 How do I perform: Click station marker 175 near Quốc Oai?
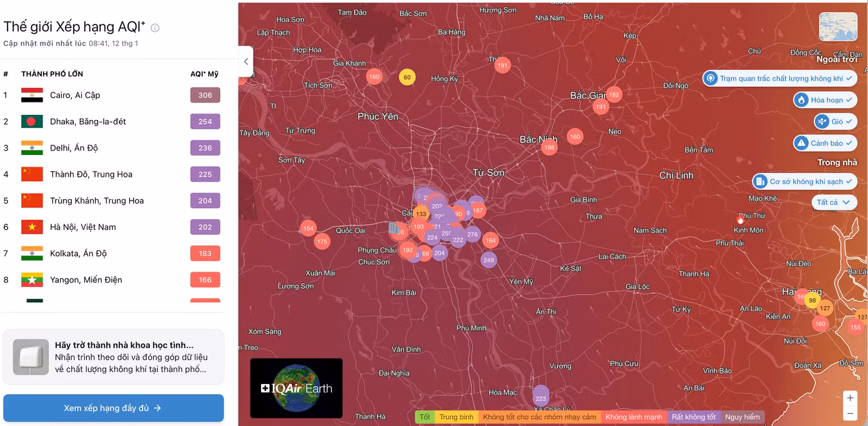pyautogui.click(x=322, y=242)
